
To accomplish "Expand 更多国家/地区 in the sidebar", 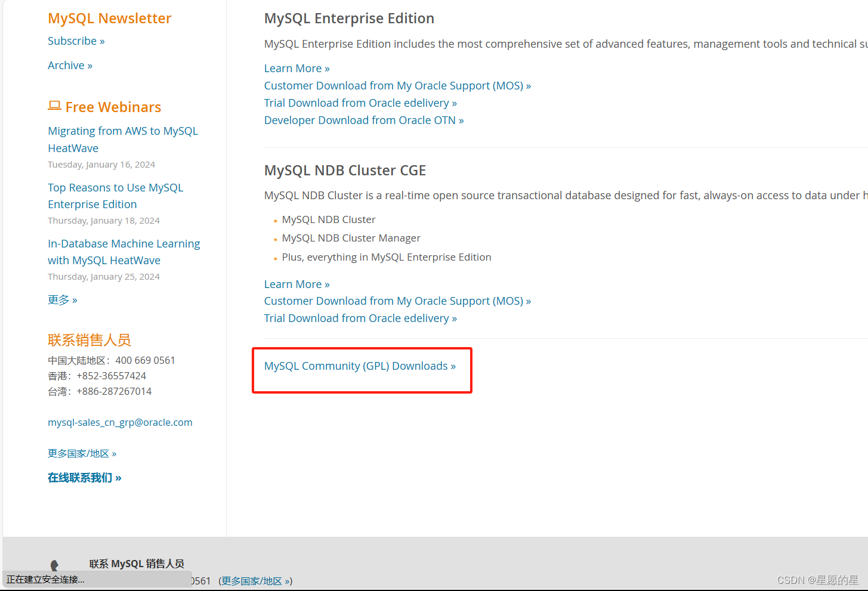I will pos(82,453).
